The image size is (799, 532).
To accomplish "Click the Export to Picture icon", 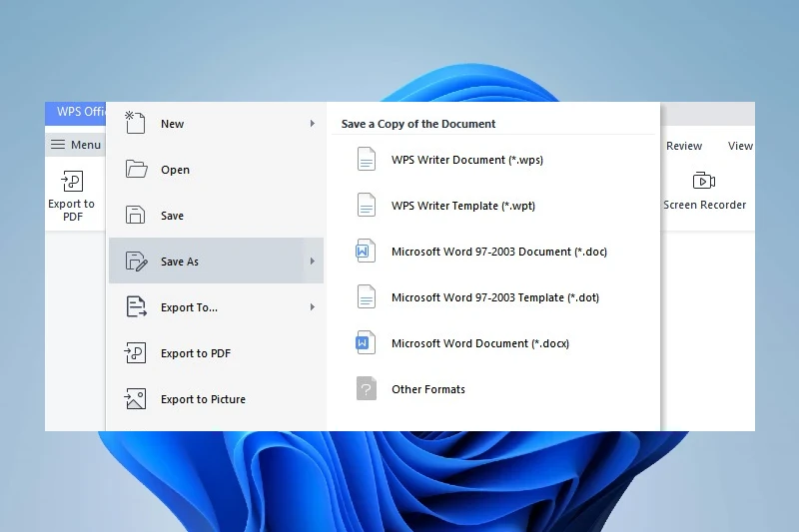I will pyautogui.click(x=135, y=398).
